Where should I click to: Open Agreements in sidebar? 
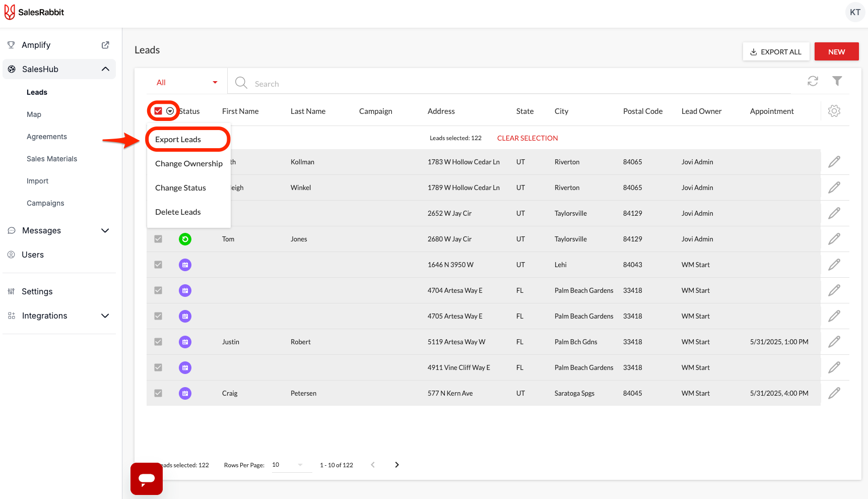point(47,137)
